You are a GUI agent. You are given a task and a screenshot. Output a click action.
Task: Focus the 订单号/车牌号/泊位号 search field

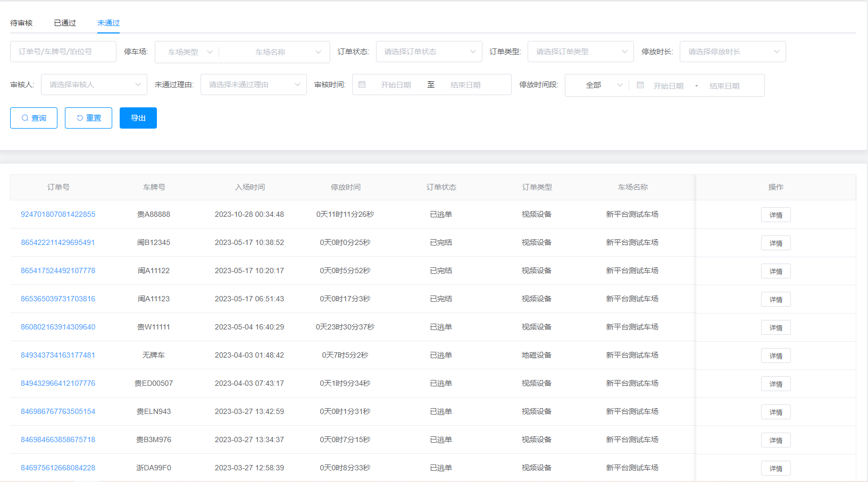[63, 52]
